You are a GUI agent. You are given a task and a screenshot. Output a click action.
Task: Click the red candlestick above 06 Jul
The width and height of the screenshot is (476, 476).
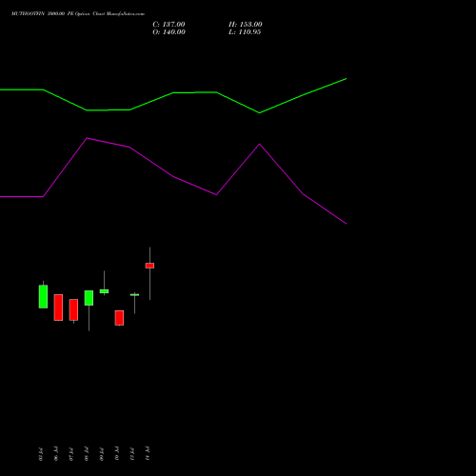tap(58, 307)
